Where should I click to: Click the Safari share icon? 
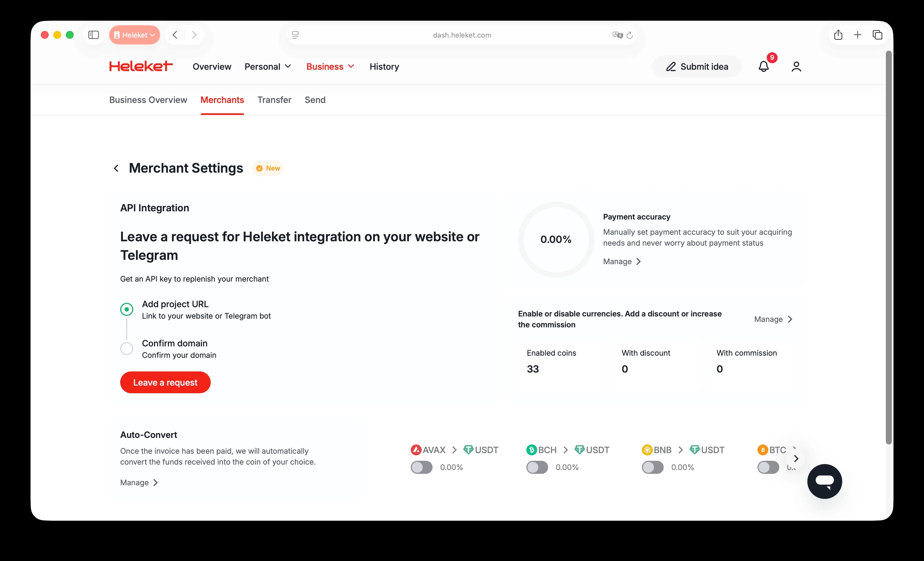838,35
